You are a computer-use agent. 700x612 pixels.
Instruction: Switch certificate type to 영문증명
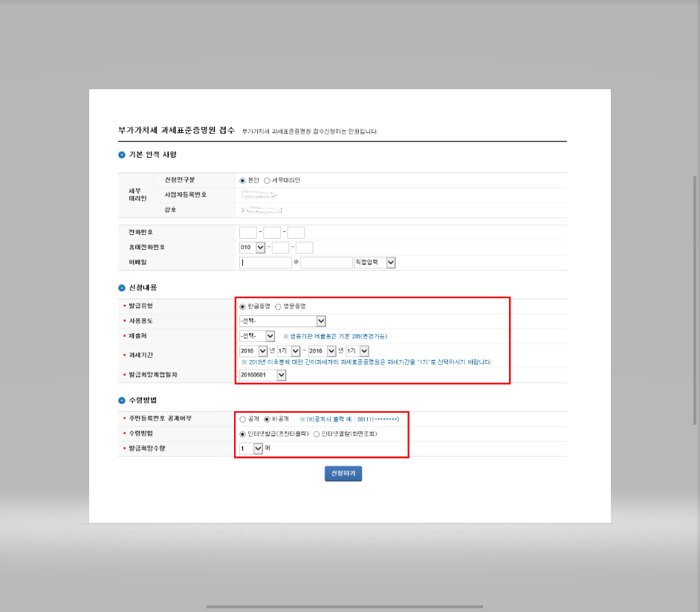(x=278, y=306)
